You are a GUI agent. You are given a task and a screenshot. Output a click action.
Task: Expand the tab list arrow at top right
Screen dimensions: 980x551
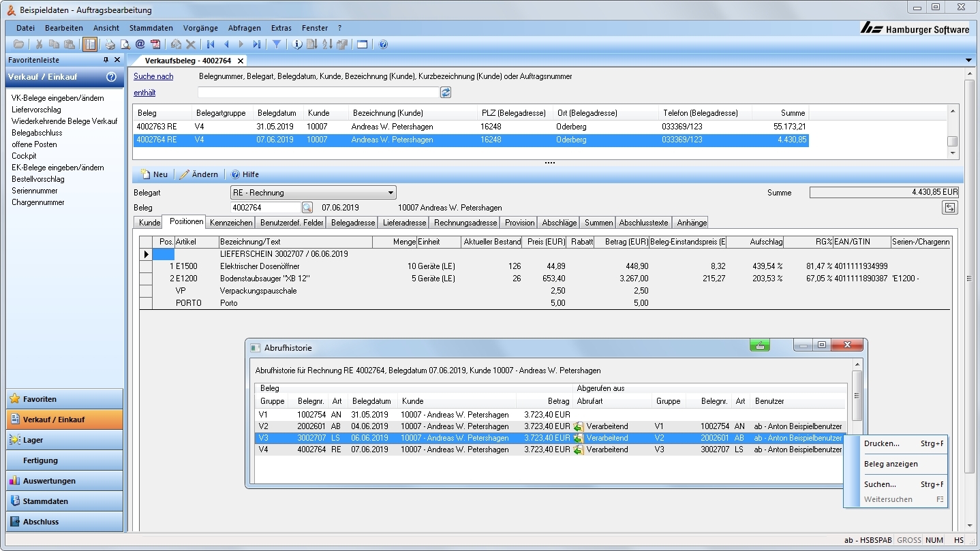pyautogui.click(x=968, y=61)
